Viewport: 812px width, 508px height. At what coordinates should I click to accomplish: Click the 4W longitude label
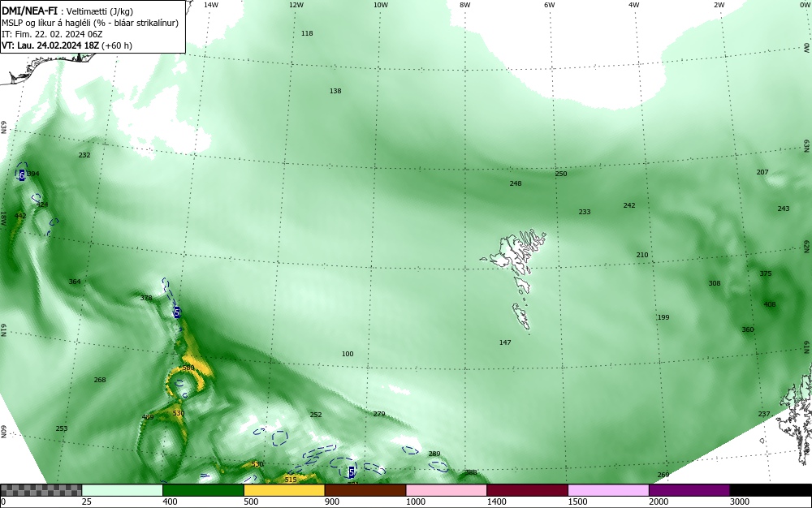[634, 5]
